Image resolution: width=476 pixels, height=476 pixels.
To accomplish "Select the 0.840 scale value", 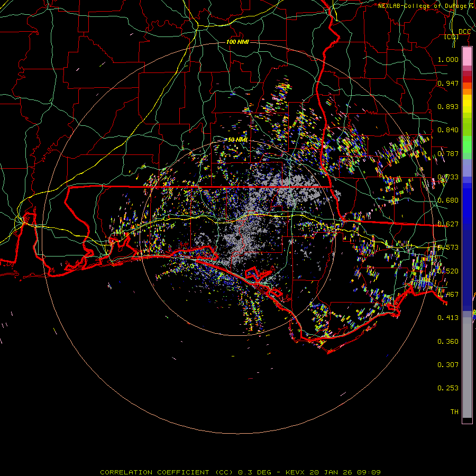I will point(448,130).
